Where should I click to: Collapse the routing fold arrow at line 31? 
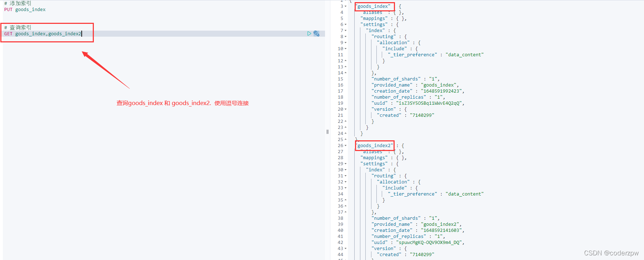tap(346, 176)
